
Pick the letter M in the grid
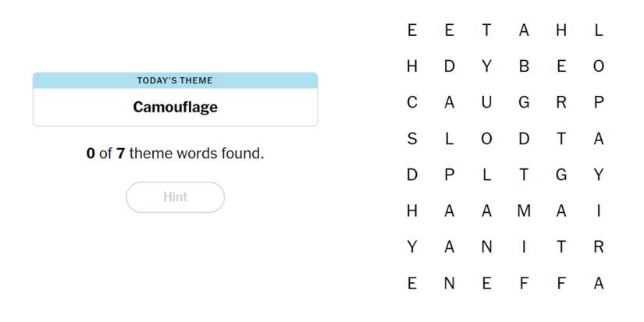(x=524, y=211)
